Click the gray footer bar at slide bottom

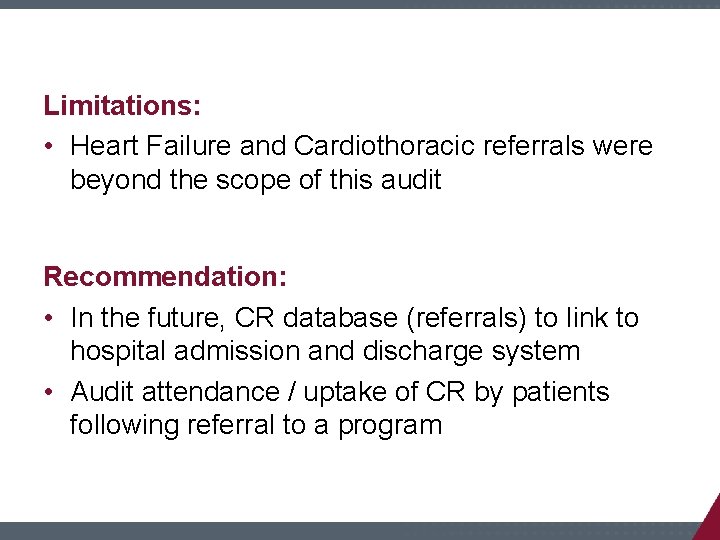pyautogui.click(x=349, y=531)
